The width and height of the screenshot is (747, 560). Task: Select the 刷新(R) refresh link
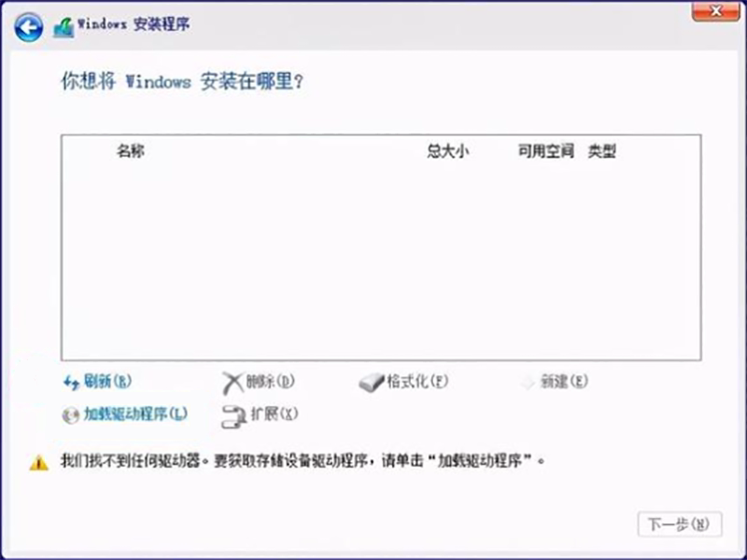coord(107,382)
